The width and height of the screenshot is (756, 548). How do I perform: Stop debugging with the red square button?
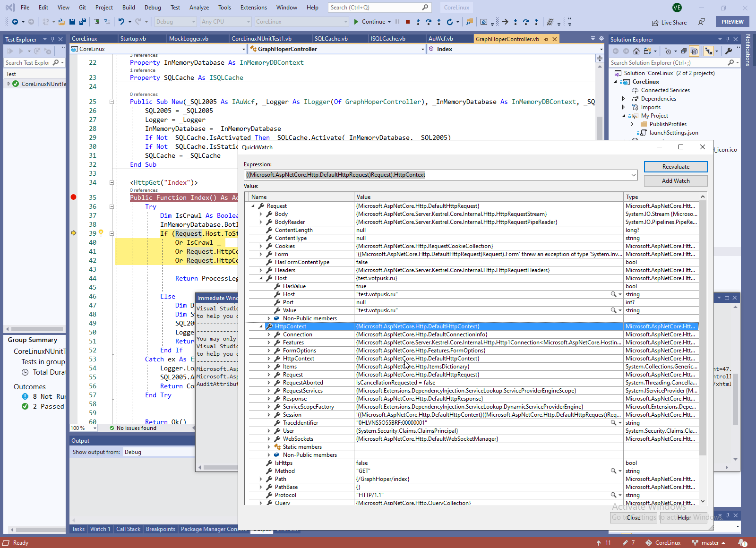[407, 22]
